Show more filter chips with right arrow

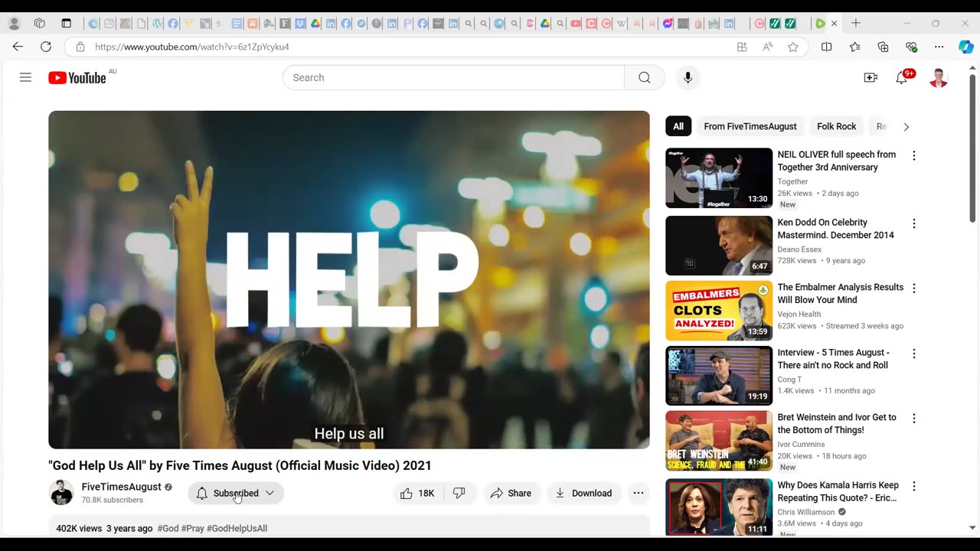tap(906, 126)
